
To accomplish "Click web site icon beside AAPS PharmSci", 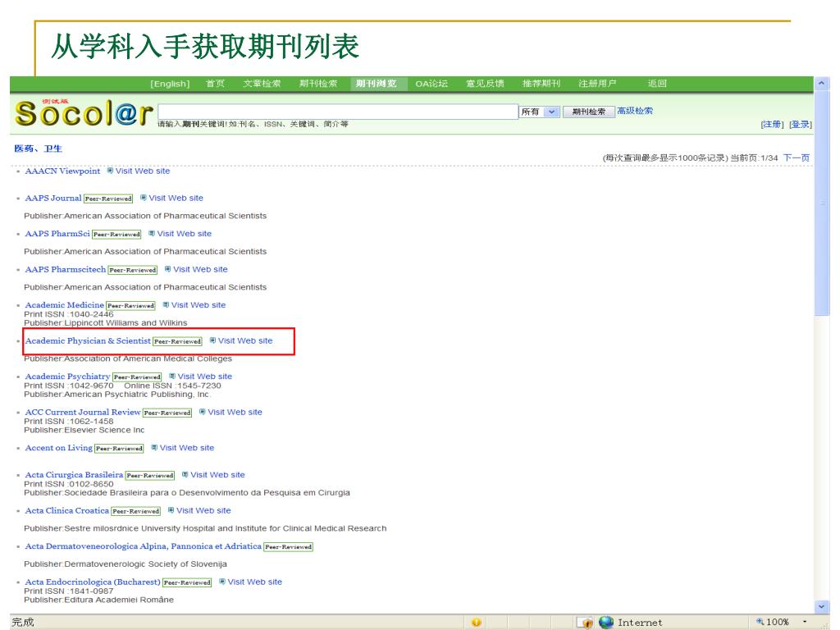I will tap(152, 234).
